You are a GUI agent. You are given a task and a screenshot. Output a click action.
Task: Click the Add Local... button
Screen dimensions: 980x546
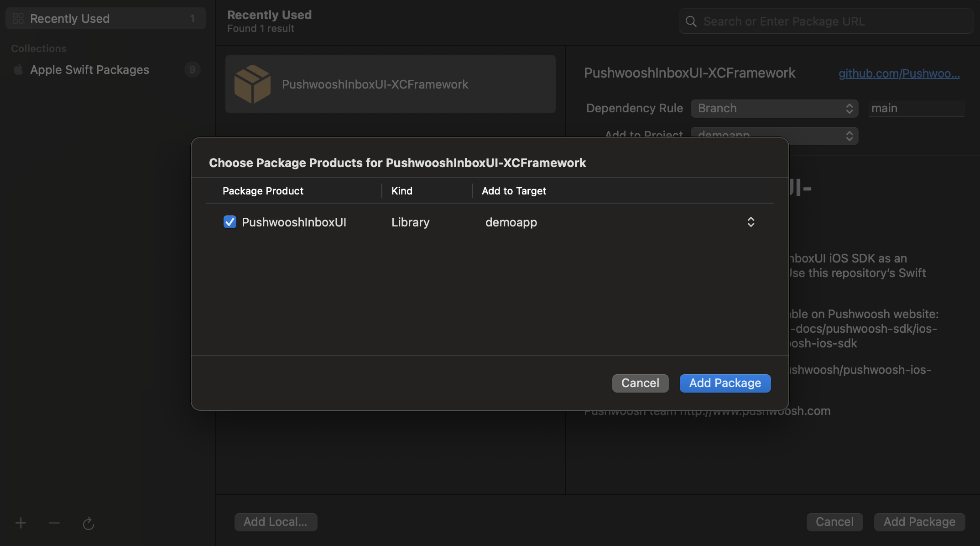(276, 522)
